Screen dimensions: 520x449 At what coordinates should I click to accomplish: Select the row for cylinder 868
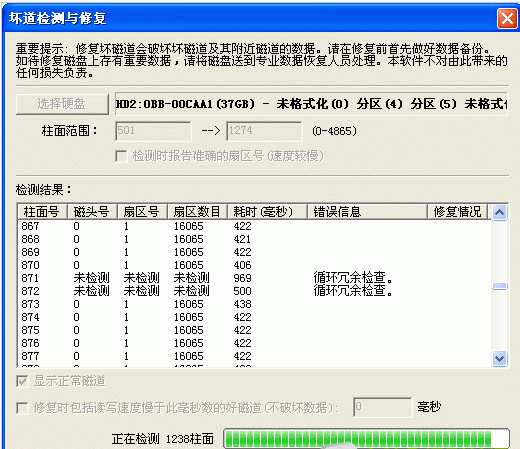pyautogui.click(x=254, y=239)
